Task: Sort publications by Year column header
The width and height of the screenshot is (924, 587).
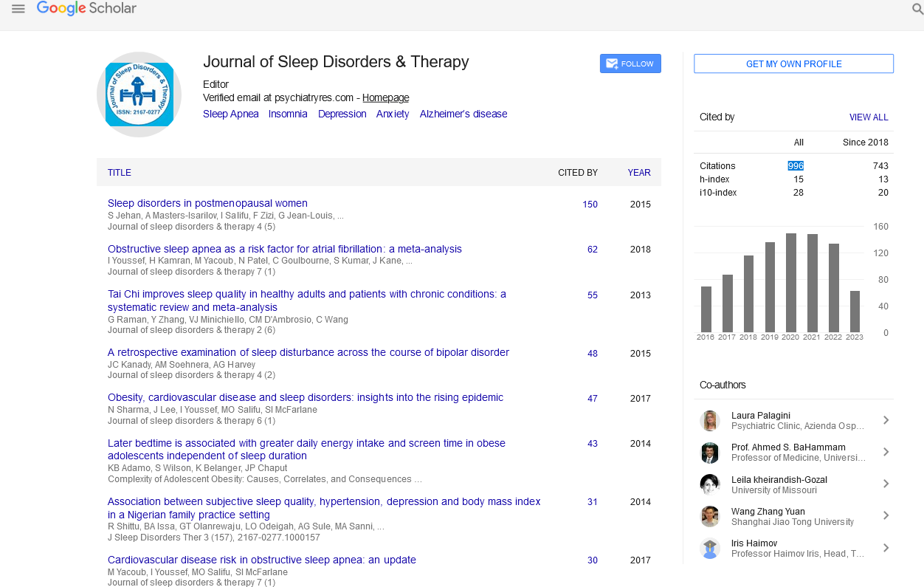Action: tap(639, 173)
